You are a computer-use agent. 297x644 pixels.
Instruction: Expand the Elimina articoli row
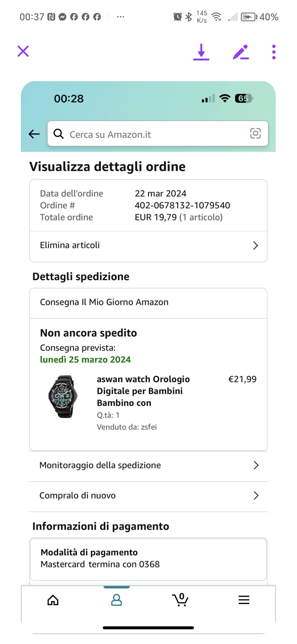[x=148, y=245]
